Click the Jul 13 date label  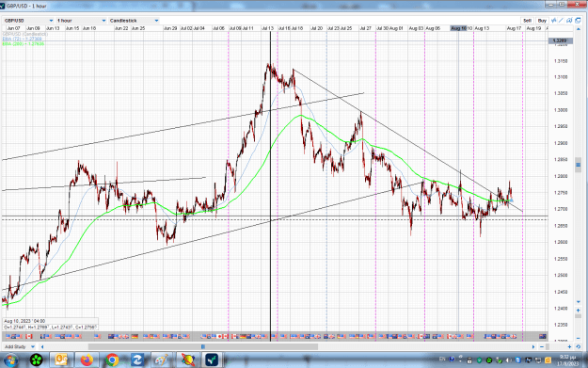(268, 28)
